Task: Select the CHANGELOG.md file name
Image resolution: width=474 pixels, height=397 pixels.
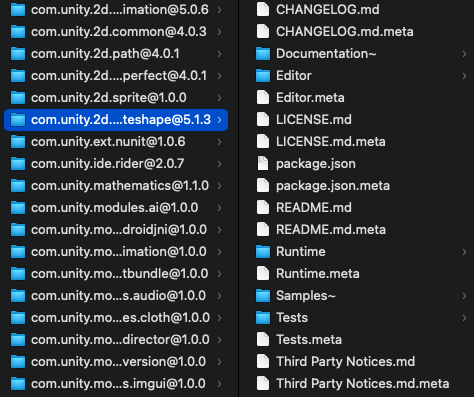Action: click(328, 10)
